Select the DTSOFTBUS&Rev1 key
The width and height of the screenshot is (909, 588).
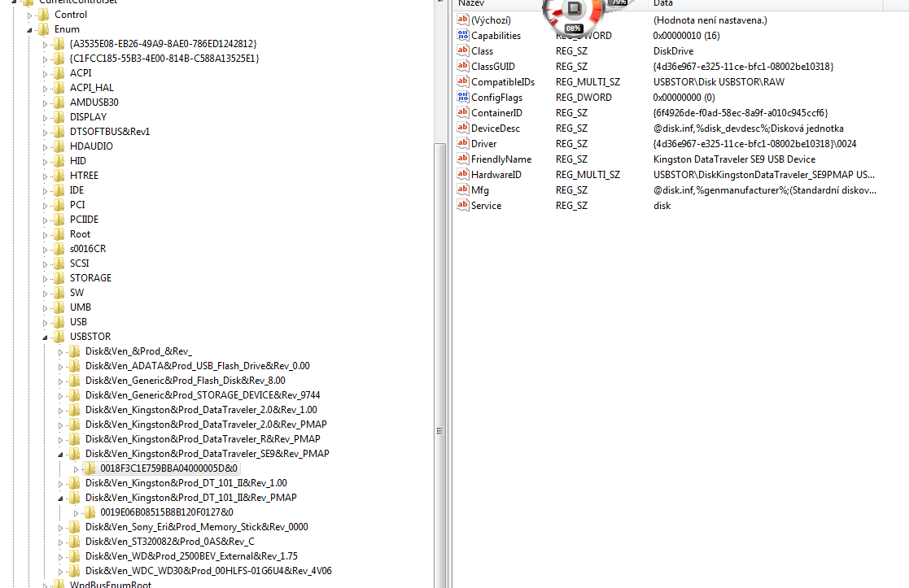[110, 132]
